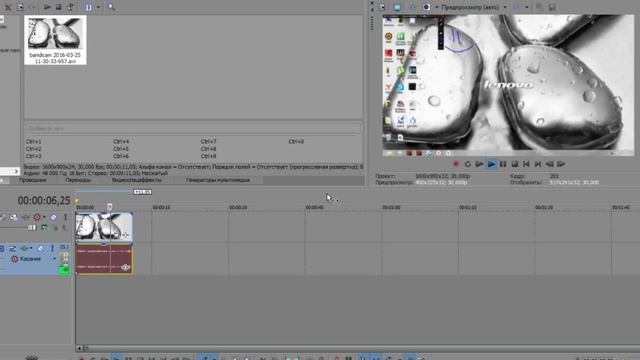Click the red Record button under preview
640x360 pixels.
point(456,164)
